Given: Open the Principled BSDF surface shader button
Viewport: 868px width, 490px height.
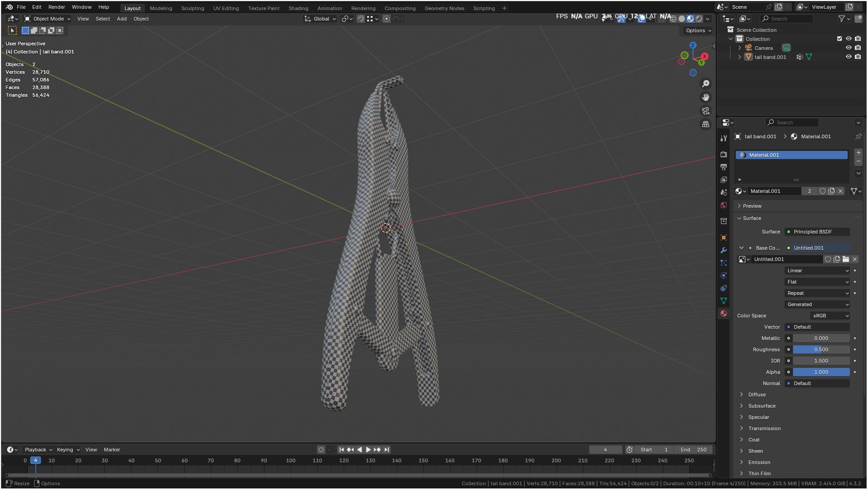Looking at the screenshot, I should [x=817, y=232].
